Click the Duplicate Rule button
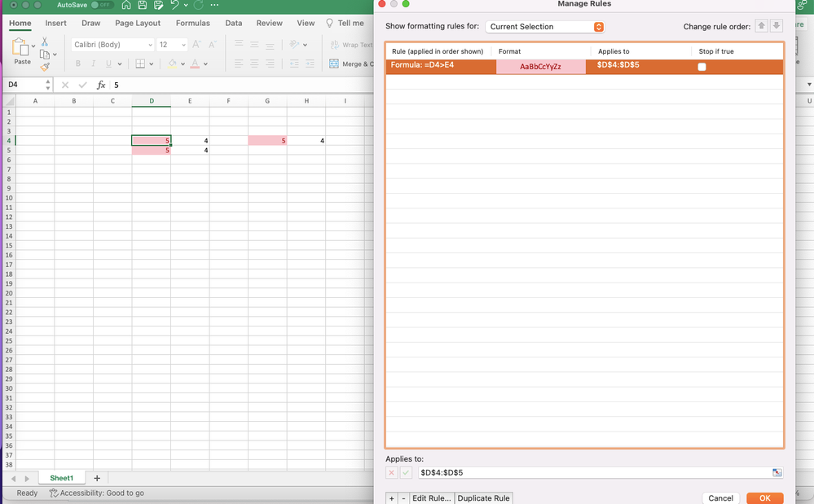This screenshot has width=814, height=504. 484,497
